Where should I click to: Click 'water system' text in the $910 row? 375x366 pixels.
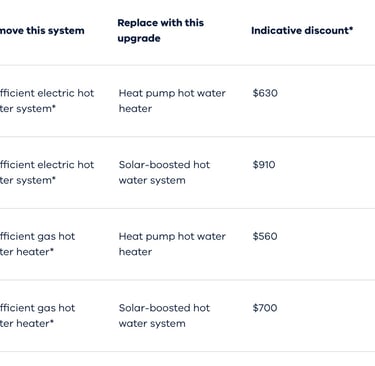pos(152,180)
